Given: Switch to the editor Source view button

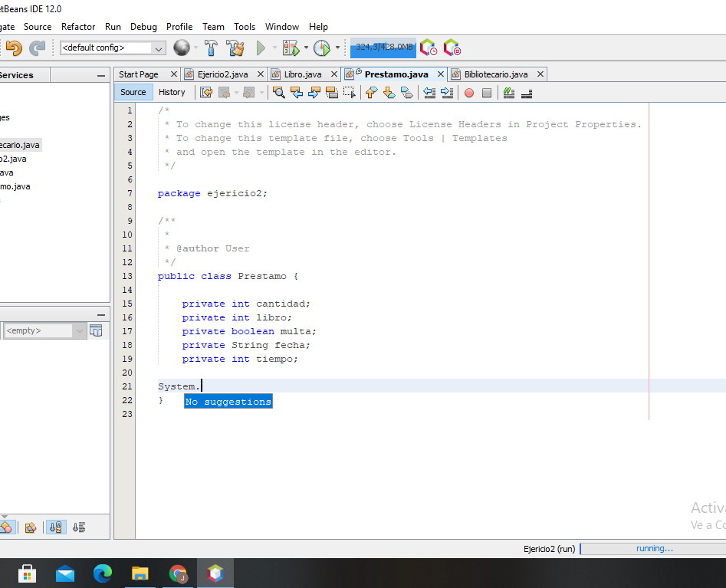Looking at the screenshot, I should tap(133, 92).
